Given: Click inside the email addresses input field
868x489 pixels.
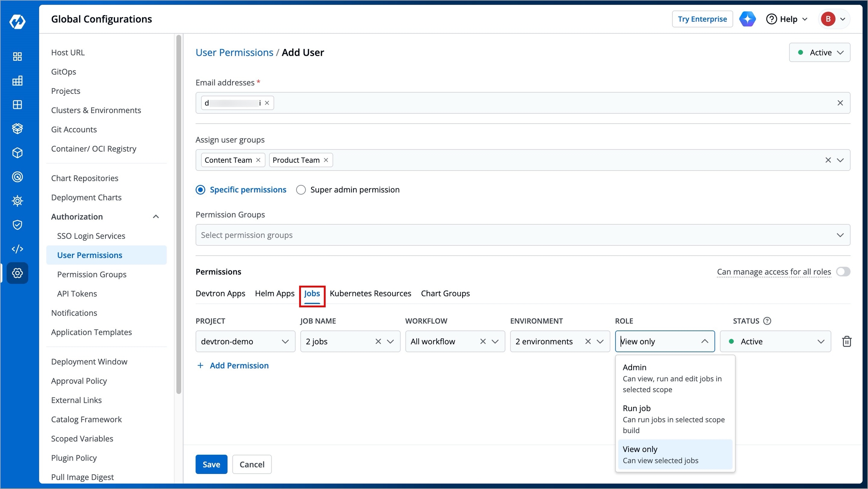Looking at the screenshot, I should tap(523, 103).
